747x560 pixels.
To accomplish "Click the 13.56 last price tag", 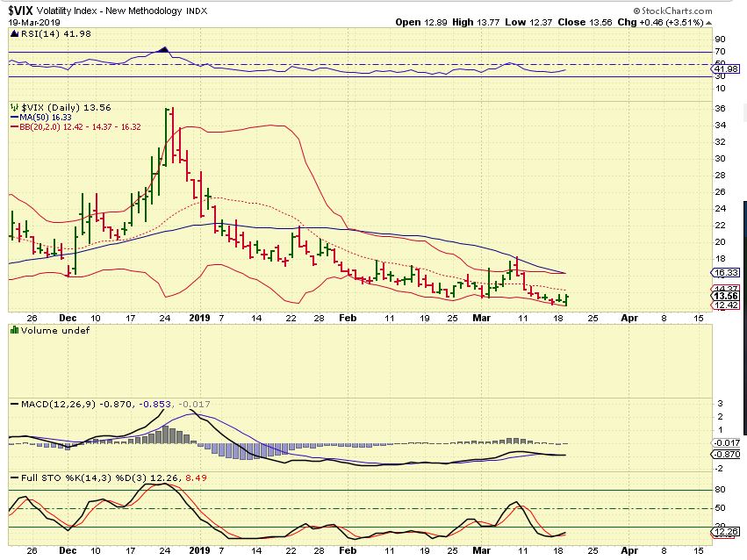I will coord(726,296).
